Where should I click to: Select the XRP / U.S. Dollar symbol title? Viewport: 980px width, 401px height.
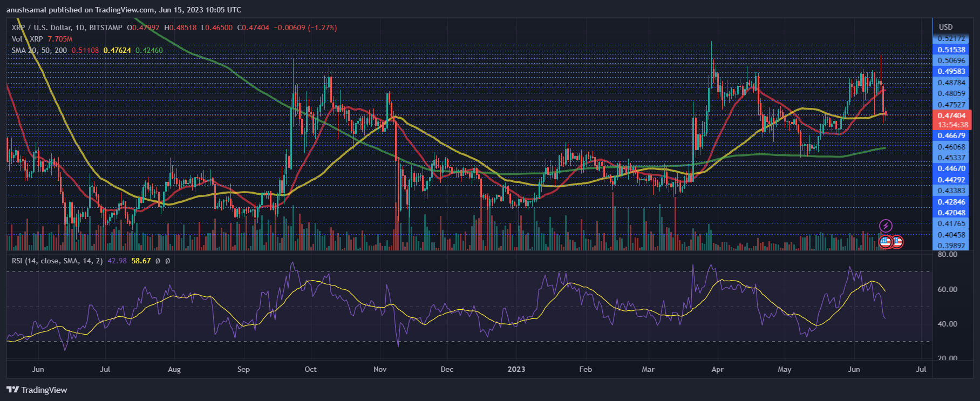click(67, 28)
